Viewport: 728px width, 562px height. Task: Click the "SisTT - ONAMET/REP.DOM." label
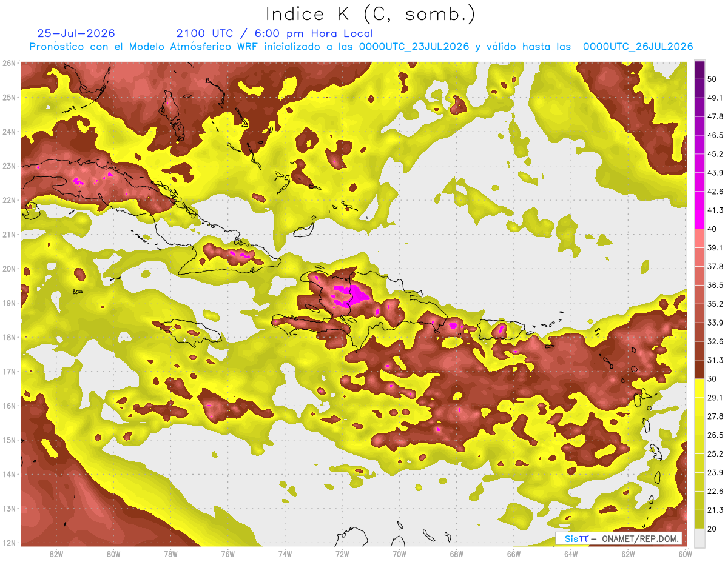pos(619,538)
